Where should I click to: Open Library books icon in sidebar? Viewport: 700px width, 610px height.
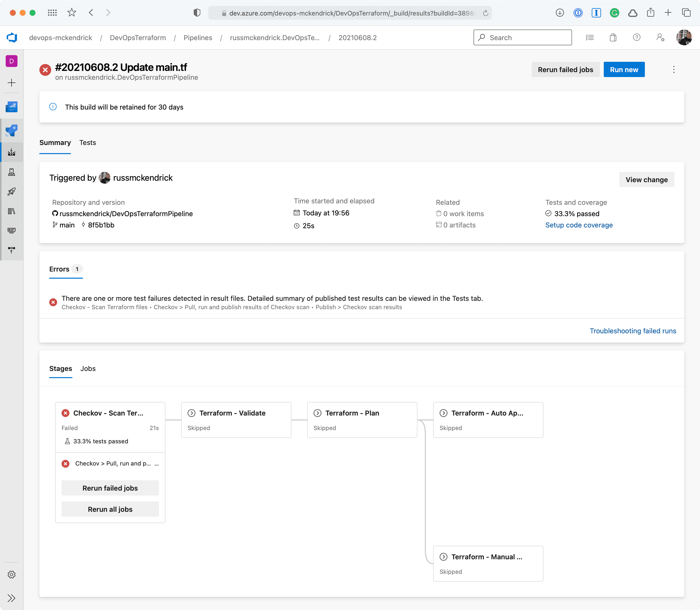(12, 211)
